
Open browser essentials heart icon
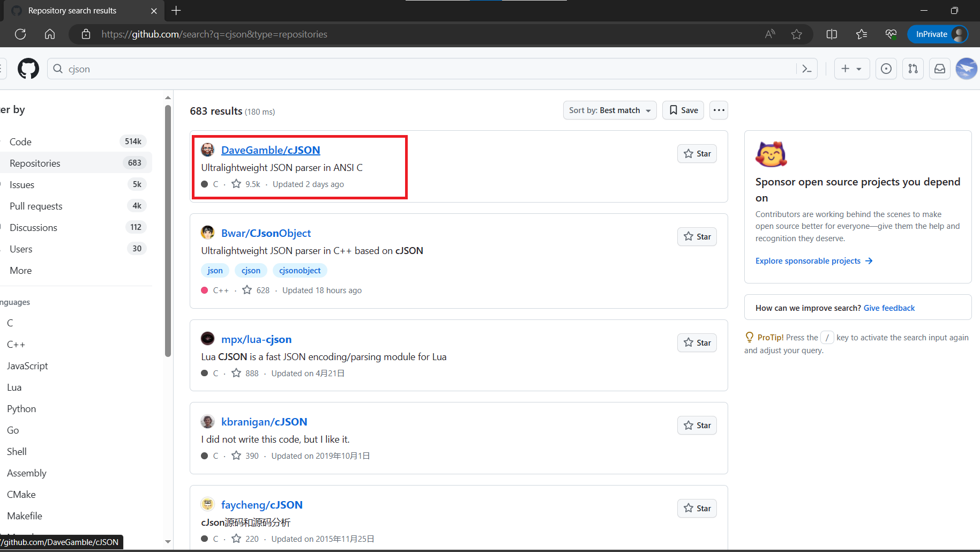(891, 34)
